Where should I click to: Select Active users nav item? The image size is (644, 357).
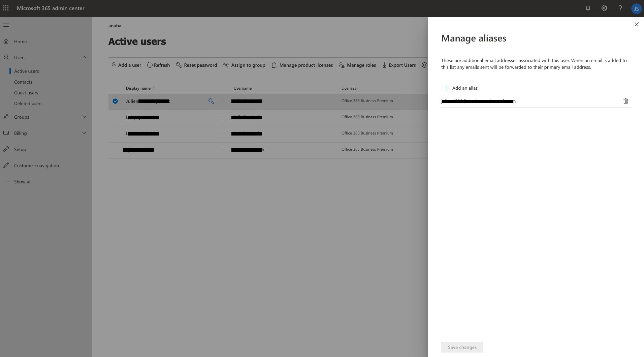(x=26, y=71)
